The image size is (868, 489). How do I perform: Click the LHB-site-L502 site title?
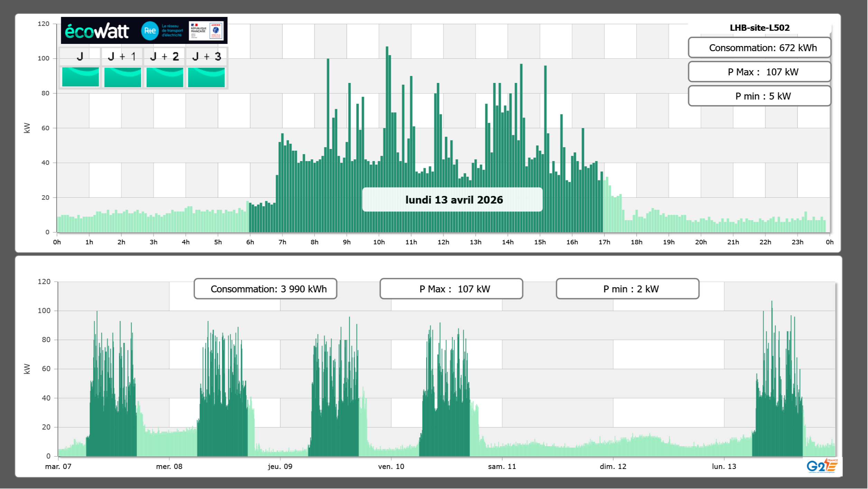[759, 28]
